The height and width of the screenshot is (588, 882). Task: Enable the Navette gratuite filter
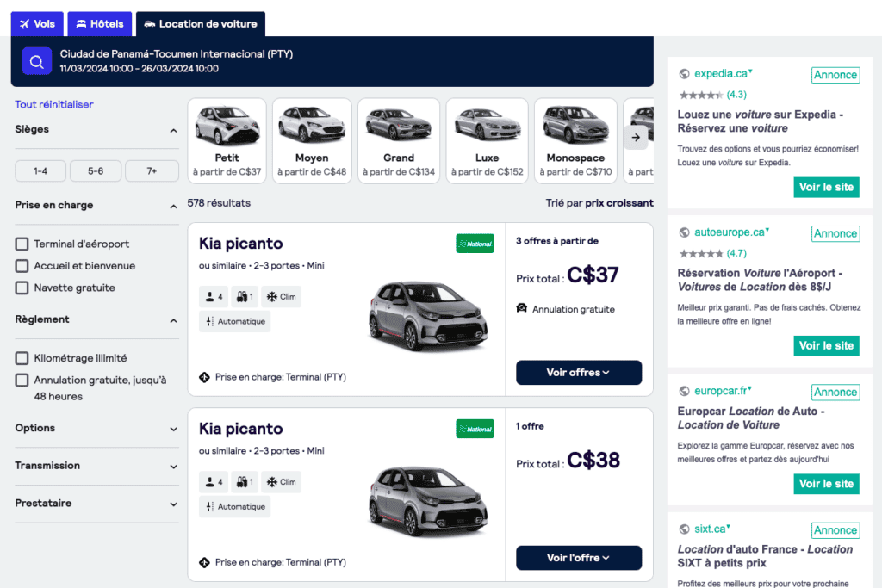[20, 288]
